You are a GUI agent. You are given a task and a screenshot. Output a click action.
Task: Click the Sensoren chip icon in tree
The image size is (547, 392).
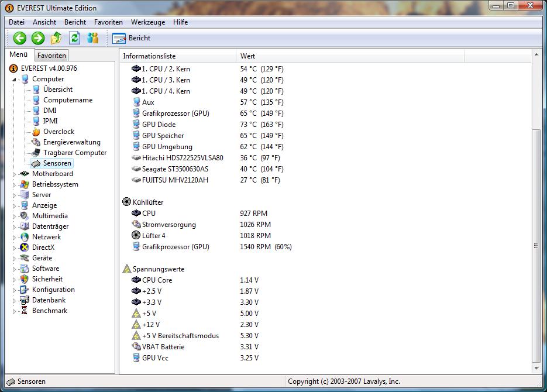point(36,163)
